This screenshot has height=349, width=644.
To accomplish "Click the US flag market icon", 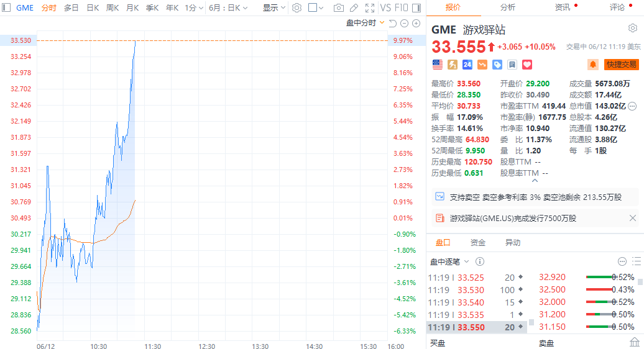I will click(x=438, y=65).
